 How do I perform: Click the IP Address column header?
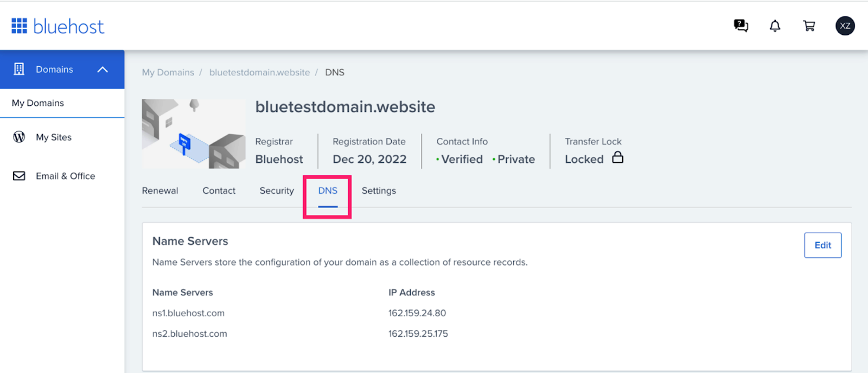pyautogui.click(x=412, y=292)
